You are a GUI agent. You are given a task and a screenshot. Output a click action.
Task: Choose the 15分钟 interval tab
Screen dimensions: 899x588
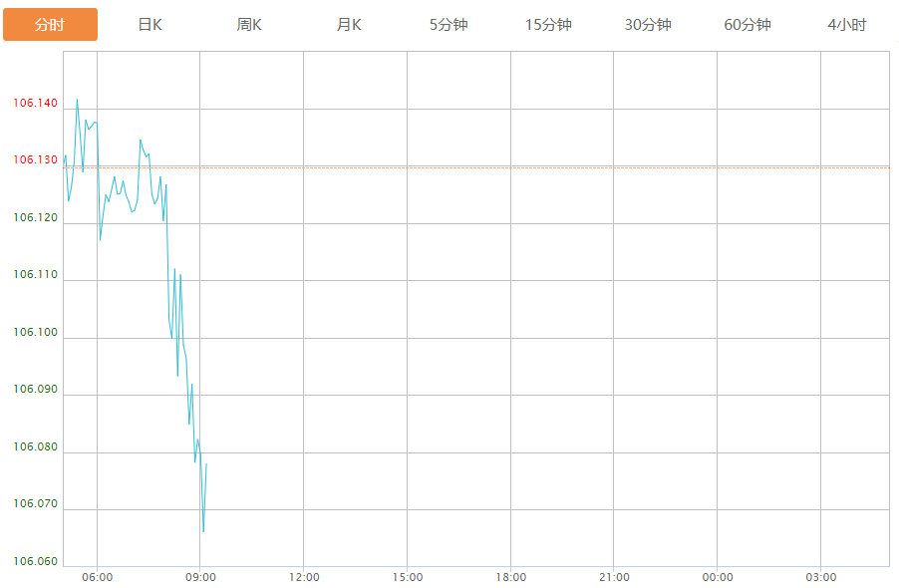[549, 25]
